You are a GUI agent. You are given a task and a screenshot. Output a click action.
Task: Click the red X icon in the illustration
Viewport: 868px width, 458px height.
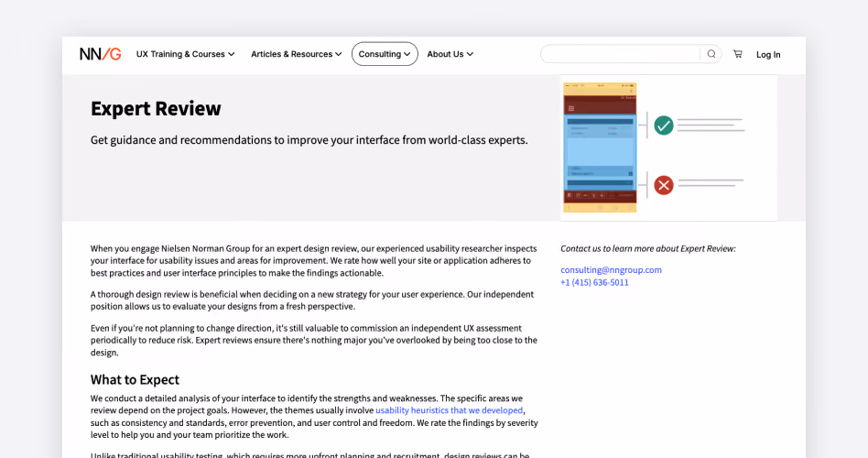point(663,185)
